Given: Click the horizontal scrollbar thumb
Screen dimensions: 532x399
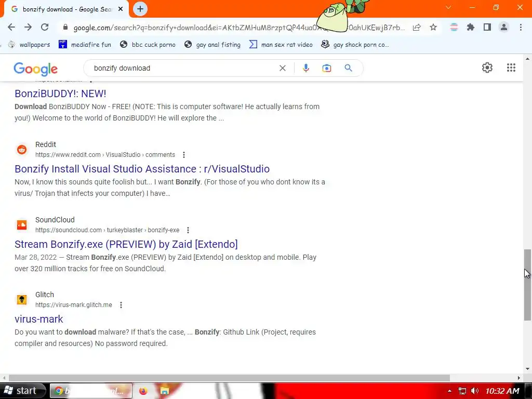Looking at the screenshot, I should [229, 378].
